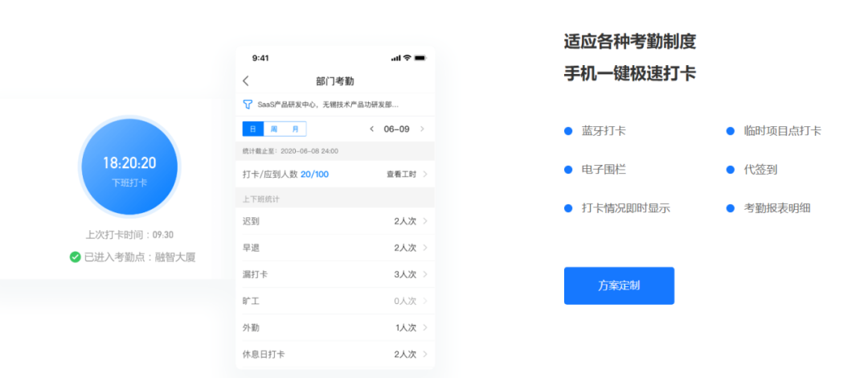Switch to the 月 view tab

(295, 129)
